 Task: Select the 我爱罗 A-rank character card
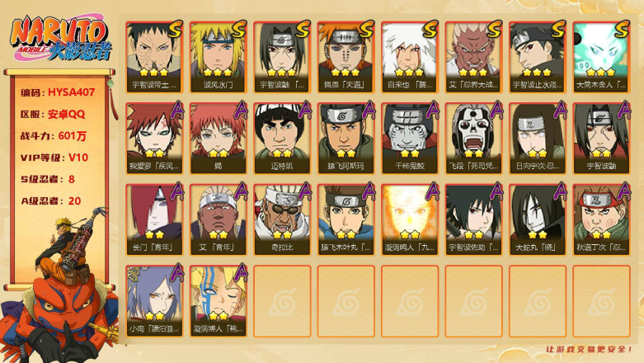tap(154, 138)
